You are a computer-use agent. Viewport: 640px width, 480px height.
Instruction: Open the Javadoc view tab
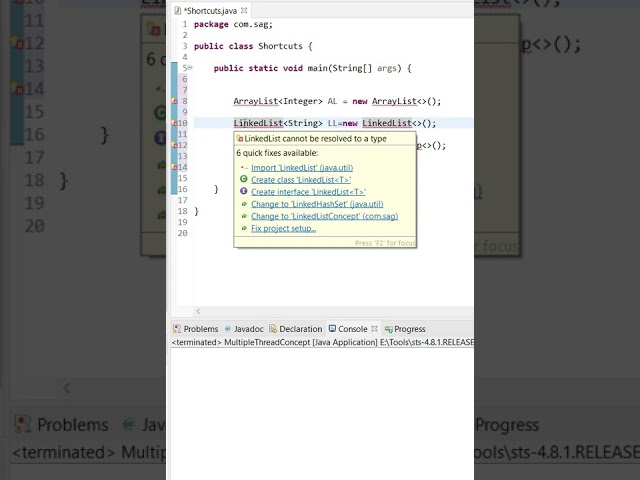[244, 329]
